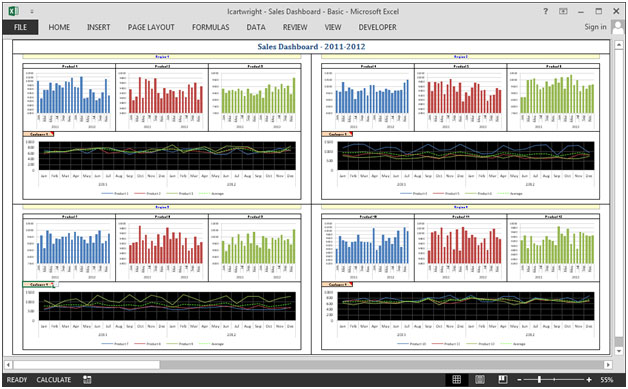Image resolution: width=628 pixels, height=389 pixels.
Task: Select the Customer cell above Product 4 line chart
Action: click(337, 134)
